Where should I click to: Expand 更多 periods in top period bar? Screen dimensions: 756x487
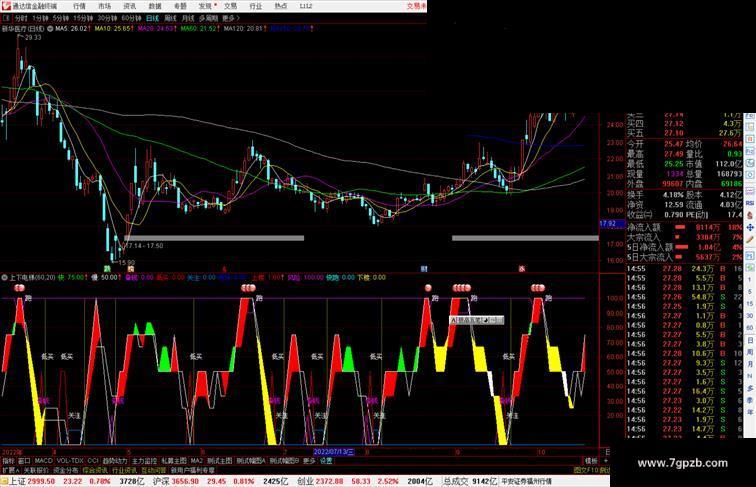tap(231, 18)
